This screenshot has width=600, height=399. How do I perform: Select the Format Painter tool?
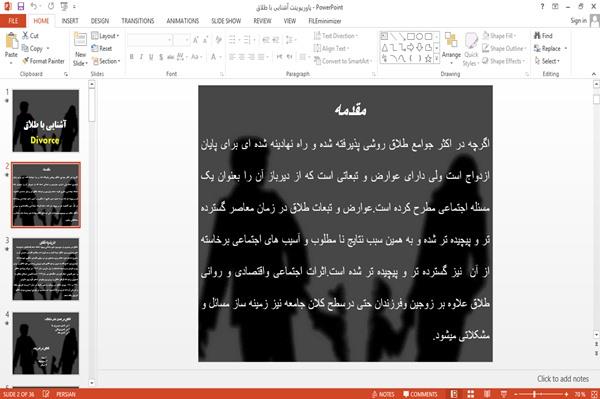pyautogui.click(x=43, y=61)
